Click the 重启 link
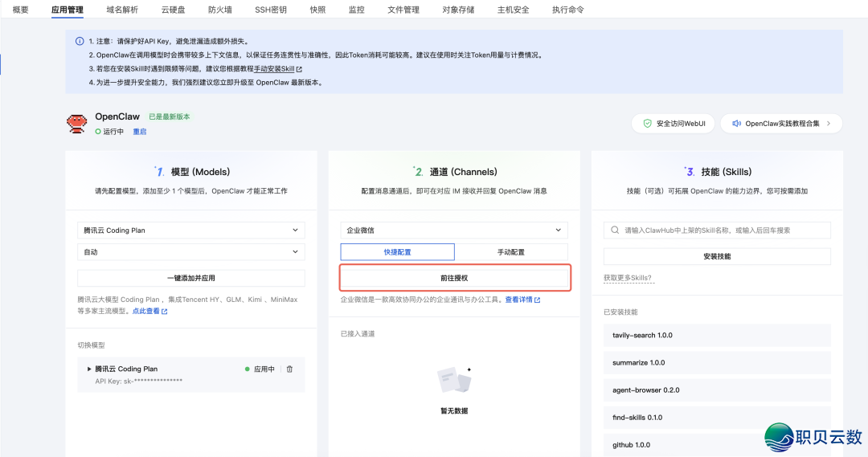The width and height of the screenshot is (868, 457). point(140,132)
